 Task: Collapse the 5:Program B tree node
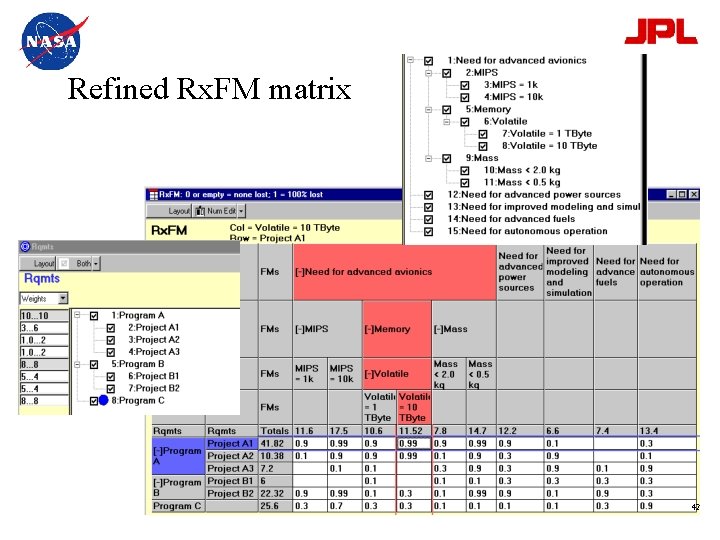click(x=77, y=364)
